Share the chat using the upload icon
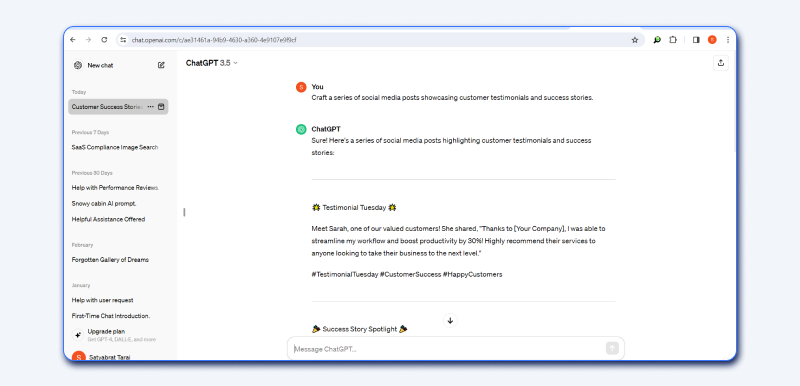This screenshot has height=386, width=800. (720, 63)
